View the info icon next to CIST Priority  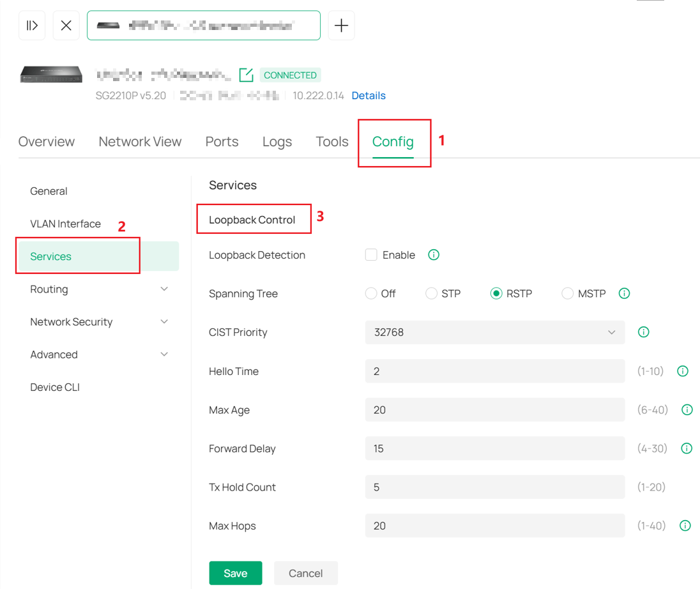click(x=643, y=332)
